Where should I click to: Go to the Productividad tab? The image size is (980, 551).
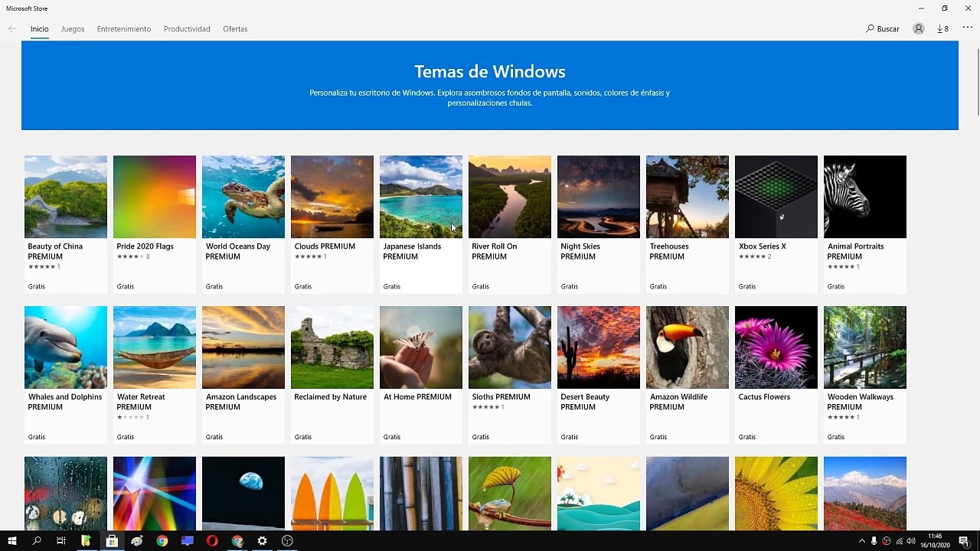[187, 29]
